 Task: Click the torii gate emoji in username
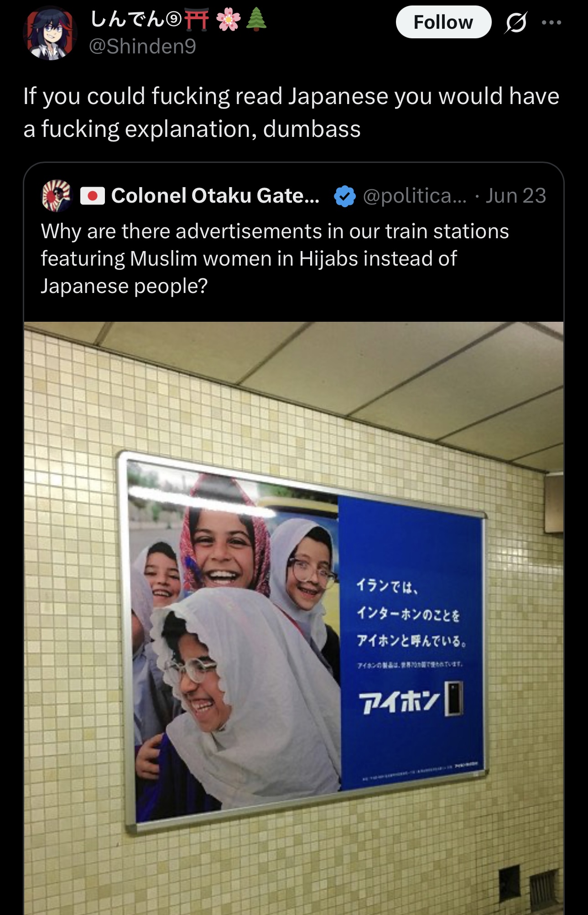197,20
